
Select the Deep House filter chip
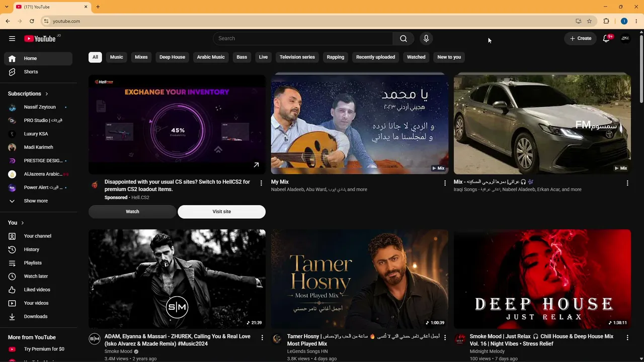click(x=173, y=57)
